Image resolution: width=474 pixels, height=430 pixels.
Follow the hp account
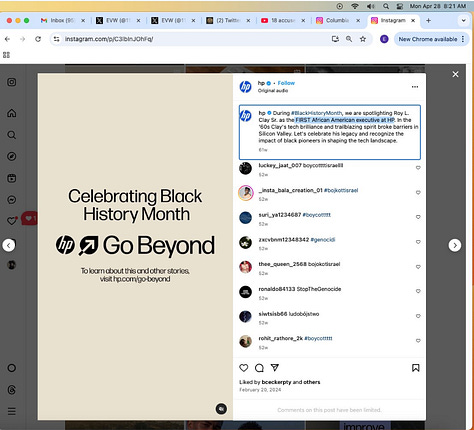pos(286,83)
